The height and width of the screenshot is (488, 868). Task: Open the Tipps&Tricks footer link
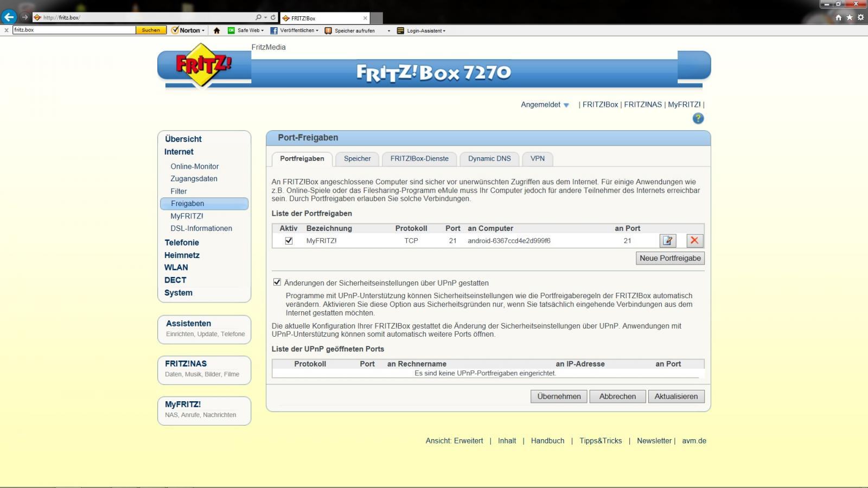(601, 441)
